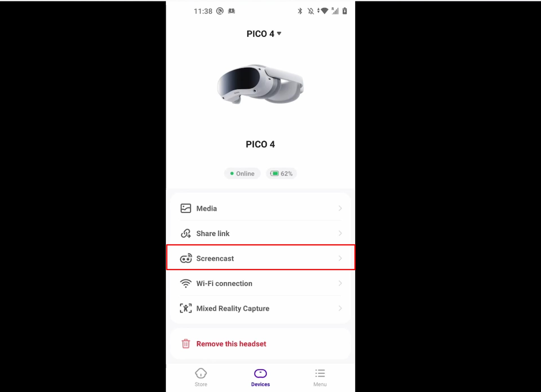The width and height of the screenshot is (541, 392).
Task: Tap the Screencast headset icon
Action: click(x=186, y=258)
